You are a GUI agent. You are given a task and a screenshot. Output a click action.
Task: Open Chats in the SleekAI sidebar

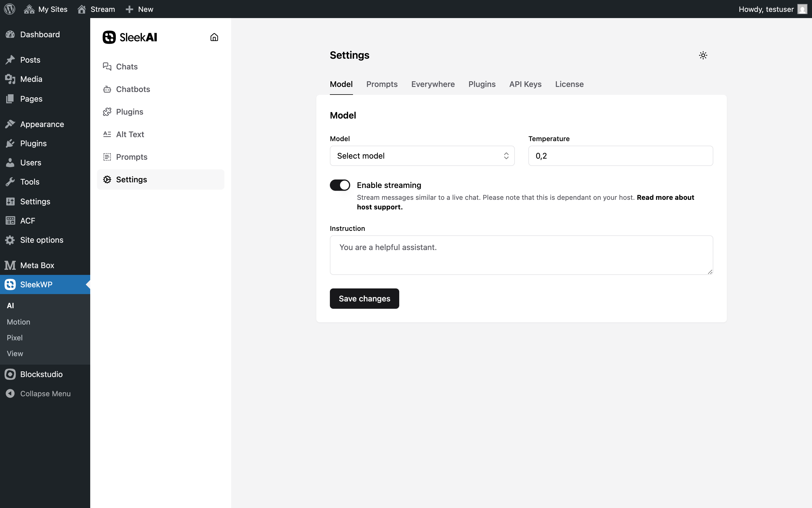pyautogui.click(x=160, y=67)
